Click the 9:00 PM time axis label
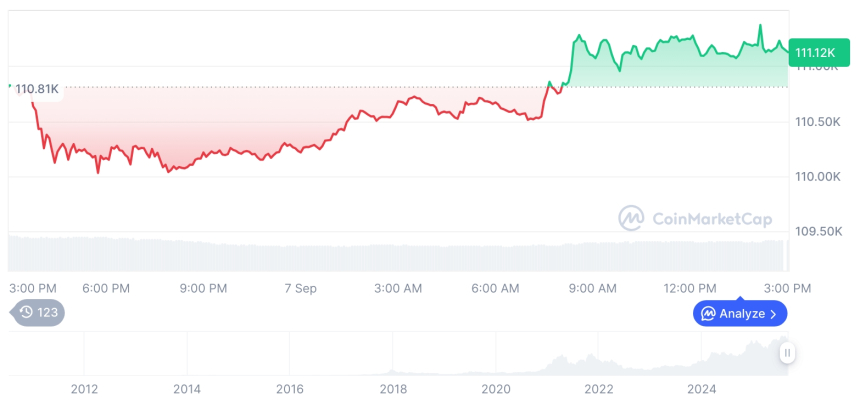 point(204,288)
